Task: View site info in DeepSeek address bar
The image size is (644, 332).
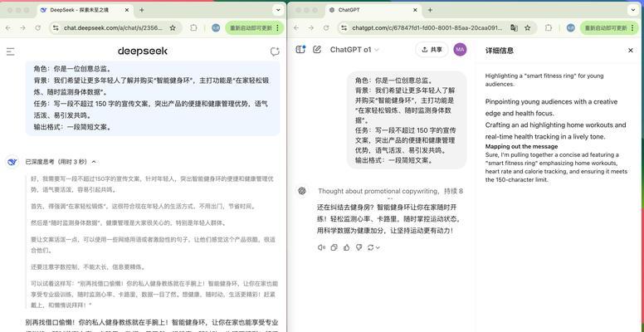Action: click(x=56, y=28)
